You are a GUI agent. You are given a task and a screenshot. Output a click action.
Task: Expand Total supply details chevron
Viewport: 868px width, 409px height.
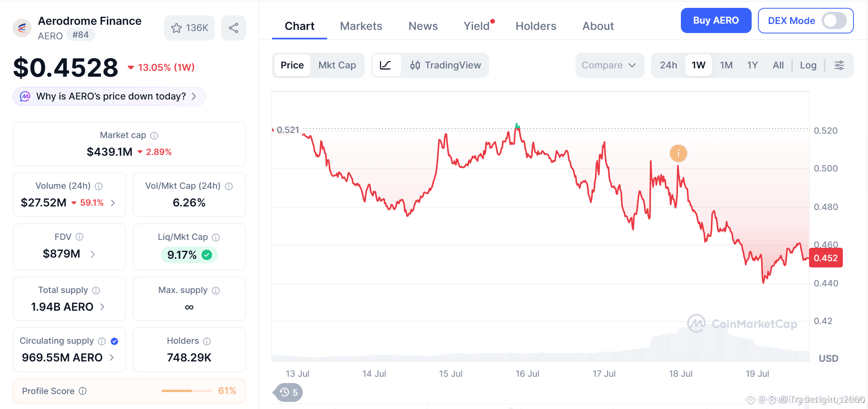pyautogui.click(x=102, y=307)
